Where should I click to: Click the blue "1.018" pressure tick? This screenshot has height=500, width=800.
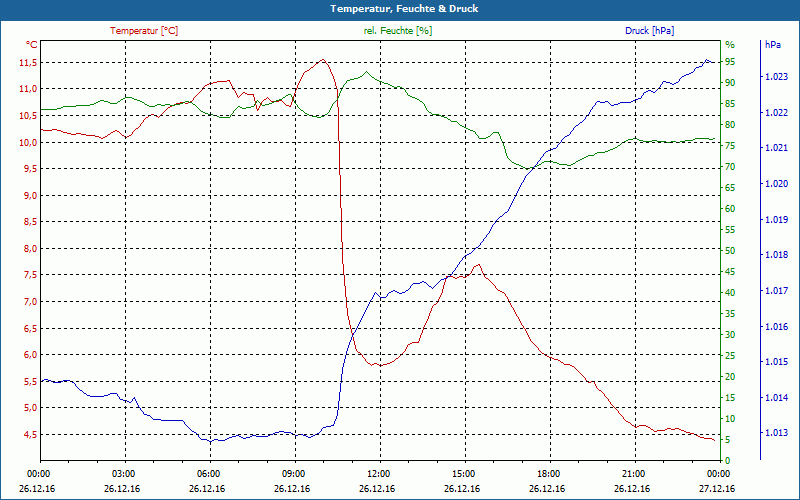[x=777, y=255]
